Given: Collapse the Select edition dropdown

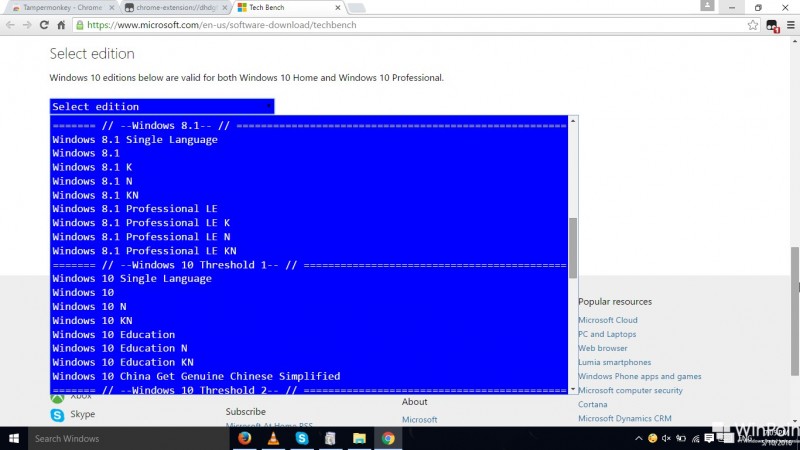Looking at the screenshot, I should point(162,106).
